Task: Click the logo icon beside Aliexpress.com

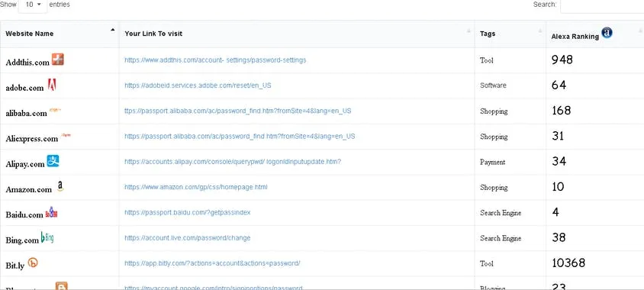Action: [x=66, y=135]
